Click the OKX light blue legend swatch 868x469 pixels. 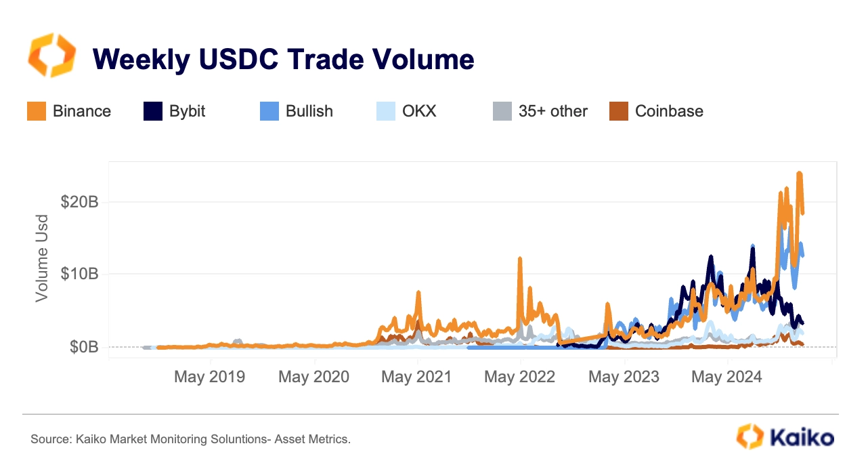[x=386, y=111]
